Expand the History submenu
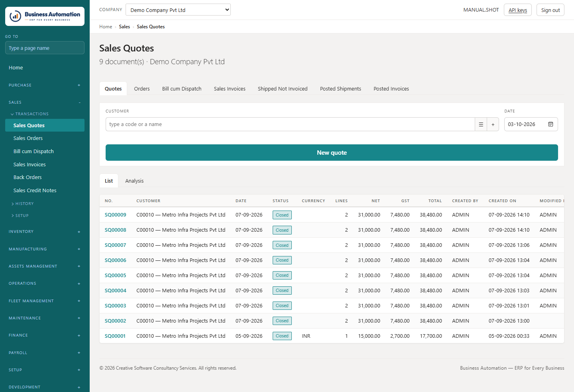Image resolution: width=574 pixels, height=392 pixels. pyautogui.click(x=23, y=204)
